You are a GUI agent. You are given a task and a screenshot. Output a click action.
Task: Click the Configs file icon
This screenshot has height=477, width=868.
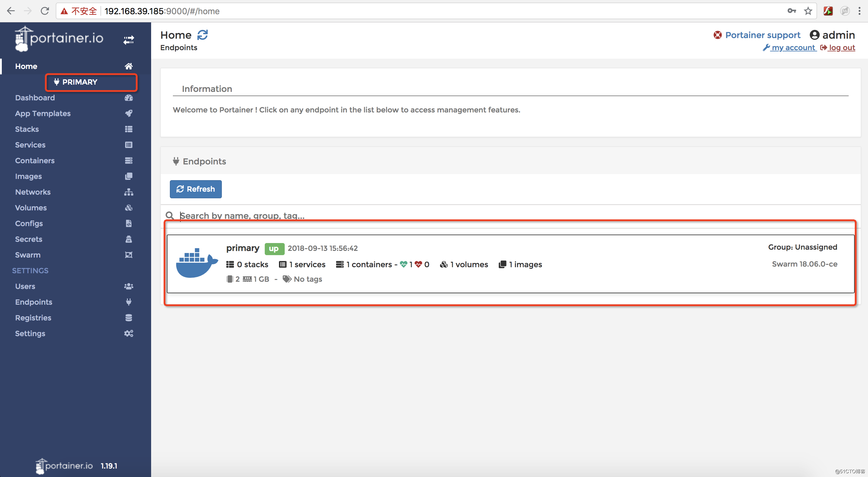pyautogui.click(x=128, y=223)
